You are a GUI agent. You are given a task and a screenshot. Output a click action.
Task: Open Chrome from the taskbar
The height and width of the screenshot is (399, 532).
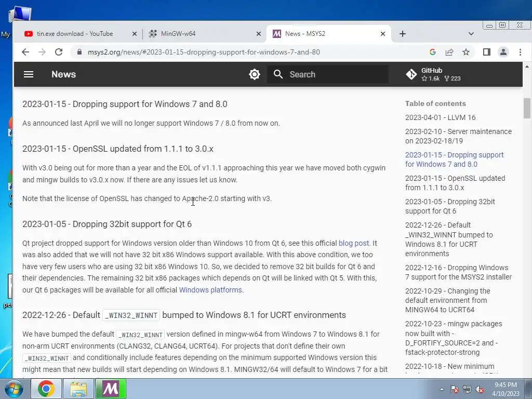pyautogui.click(x=46, y=389)
